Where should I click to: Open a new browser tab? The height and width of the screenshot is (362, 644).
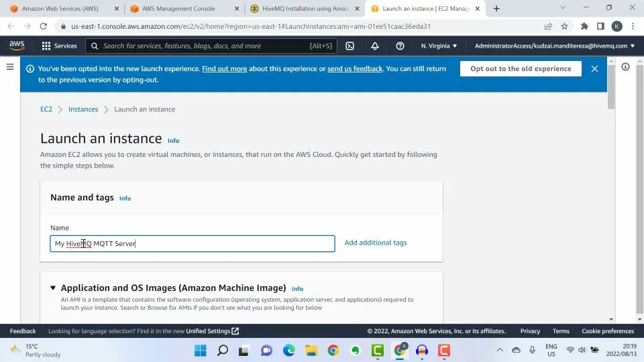(496, 8)
